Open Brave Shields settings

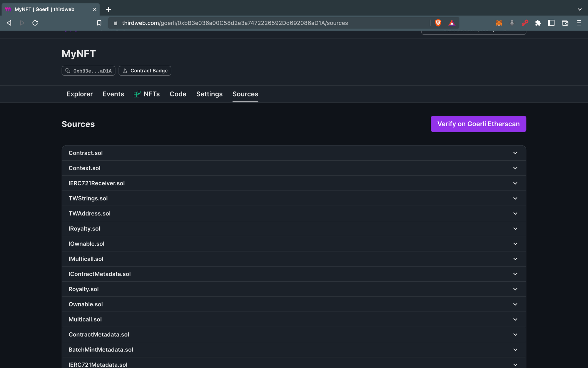pyautogui.click(x=438, y=23)
